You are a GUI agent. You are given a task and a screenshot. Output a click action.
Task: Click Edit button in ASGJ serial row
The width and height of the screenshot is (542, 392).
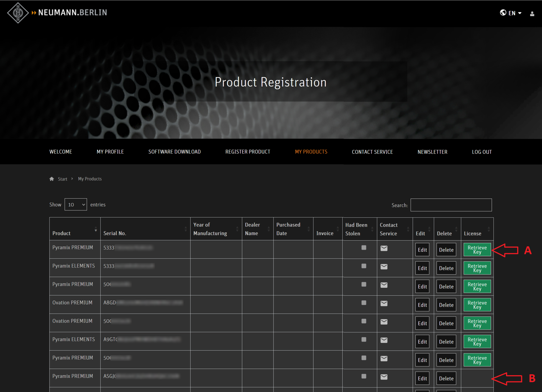point(422,378)
